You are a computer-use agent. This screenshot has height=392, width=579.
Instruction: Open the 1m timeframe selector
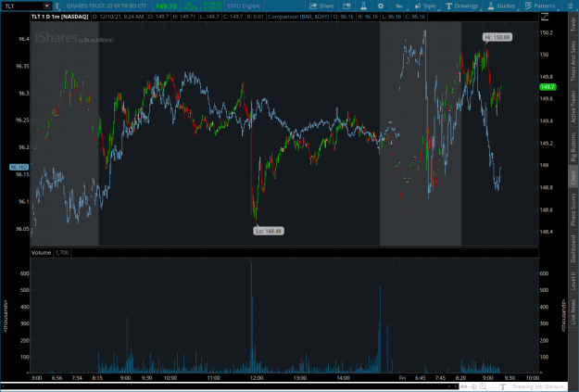click(399, 6)
